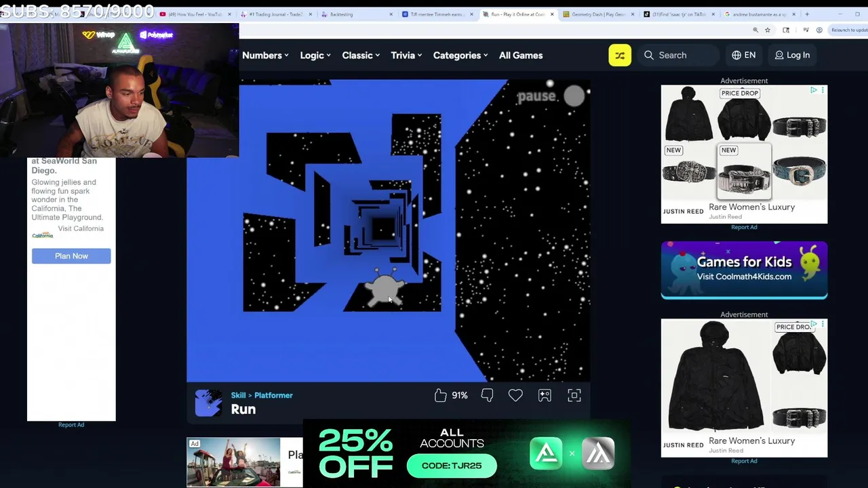Close the Run - Play it Online tab

tap(552, 14)
